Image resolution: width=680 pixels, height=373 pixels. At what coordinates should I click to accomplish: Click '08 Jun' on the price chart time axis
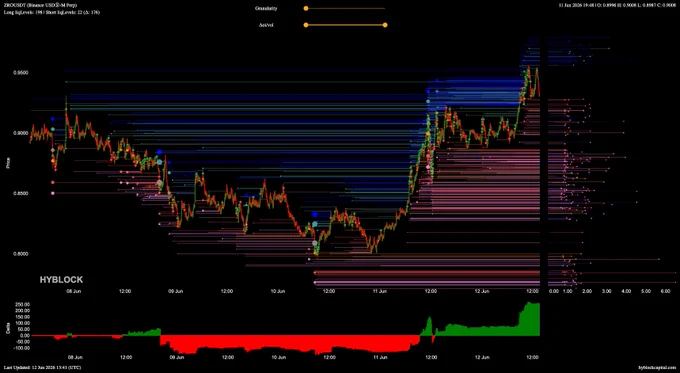(74, 291)
